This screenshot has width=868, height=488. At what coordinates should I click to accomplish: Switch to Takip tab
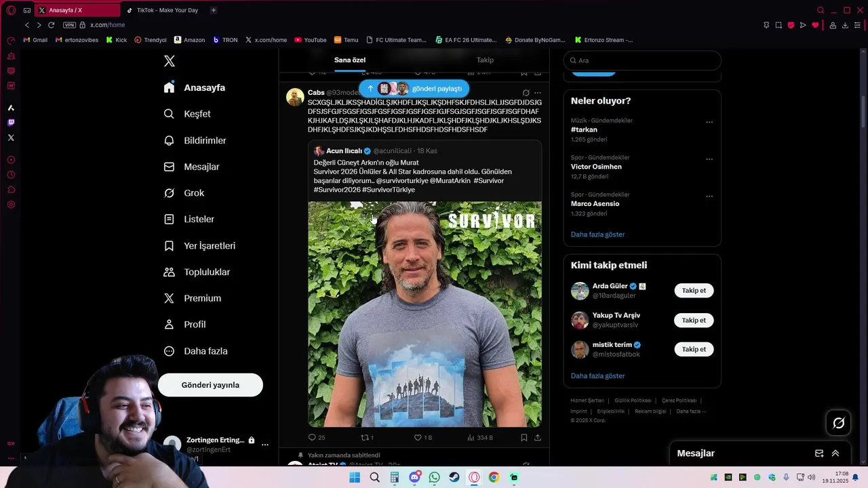tap(485, 60)
